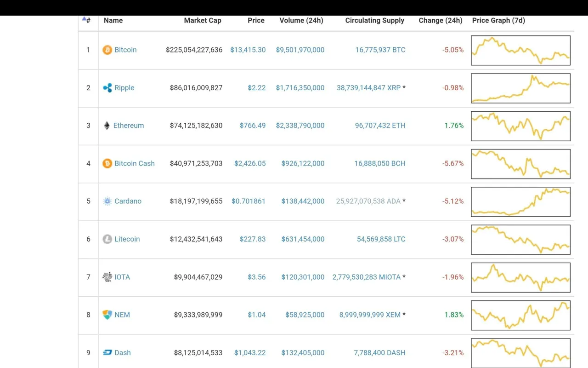Screen dimensions: 588x368
Task: Click the IOTA logo icon
Action: [107, 277]
